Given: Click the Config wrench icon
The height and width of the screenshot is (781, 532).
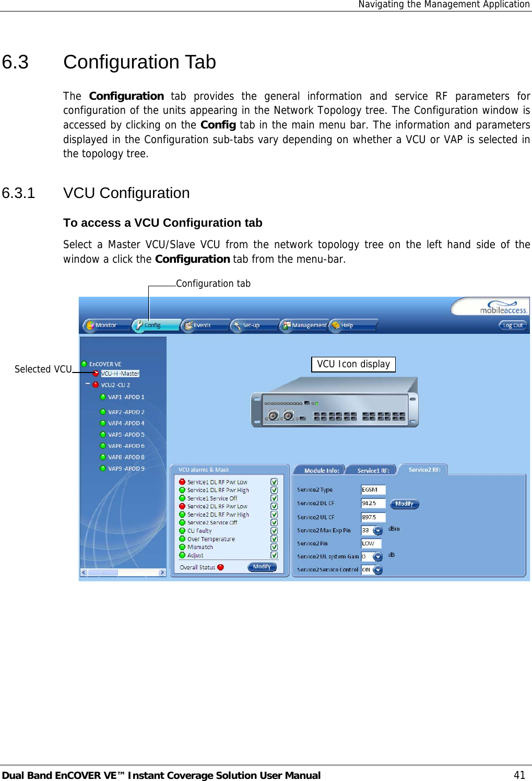Looking at the screenshot, I should [x=139, y=325].
